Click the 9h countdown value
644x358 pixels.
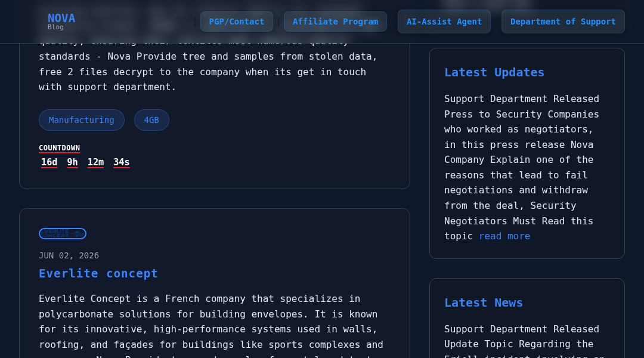click(72, 162)
